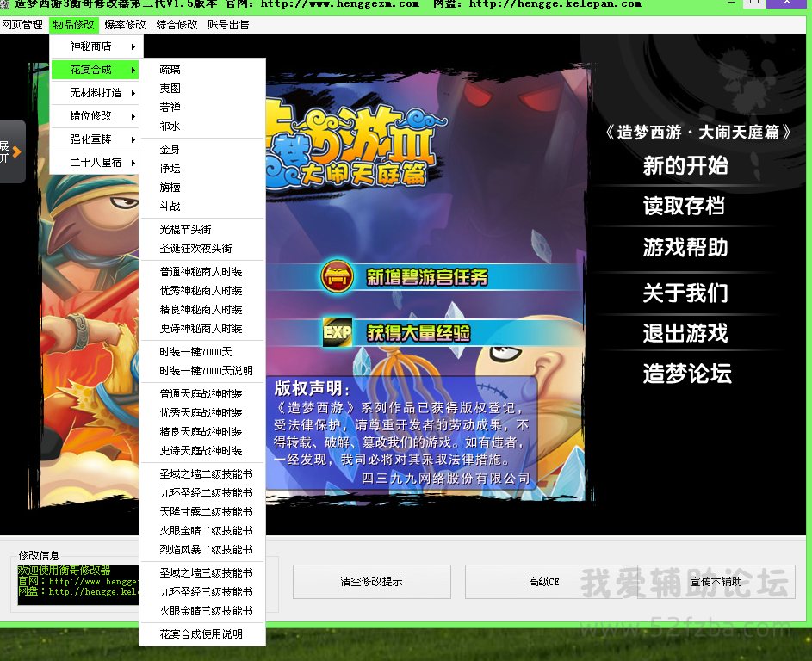Select 夷图 from the submenu
812x661 pixels.
tap(202, 89)
